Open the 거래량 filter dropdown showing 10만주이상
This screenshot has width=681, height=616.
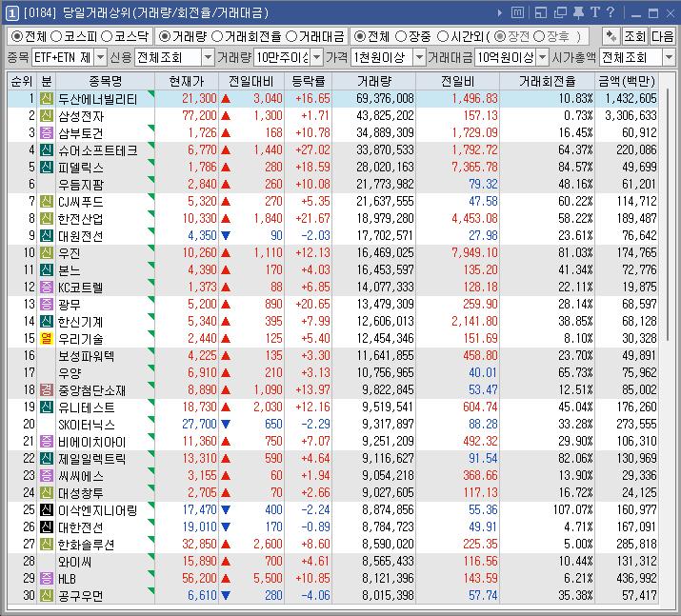[289, 57]
